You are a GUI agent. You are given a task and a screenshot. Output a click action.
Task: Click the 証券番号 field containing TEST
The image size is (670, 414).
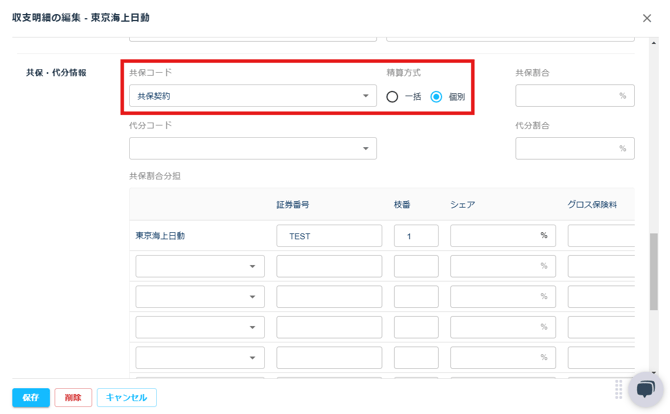pos(329,236)
